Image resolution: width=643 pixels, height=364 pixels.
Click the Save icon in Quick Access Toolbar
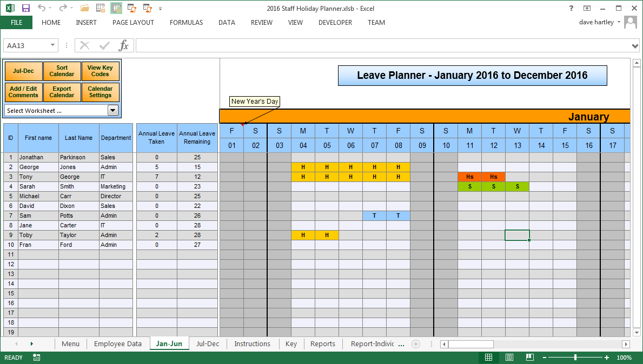tap(25, 8)
